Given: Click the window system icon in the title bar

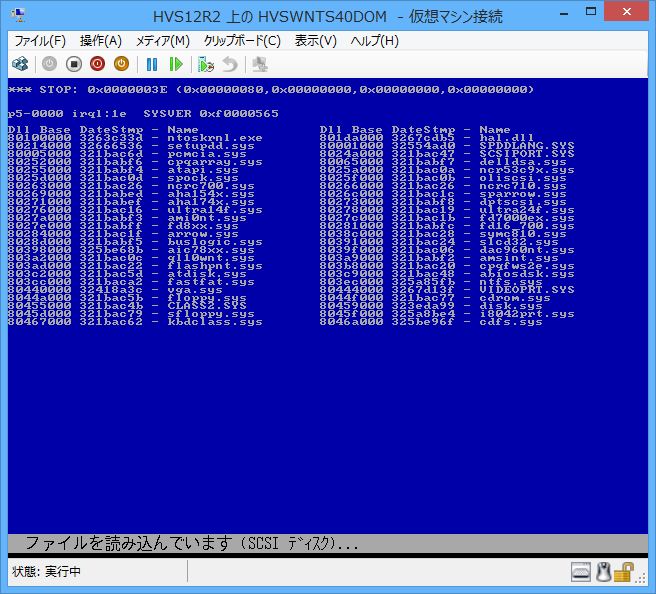Looking at the screenshot, I should pyautogui.click(x=19, y=15).
